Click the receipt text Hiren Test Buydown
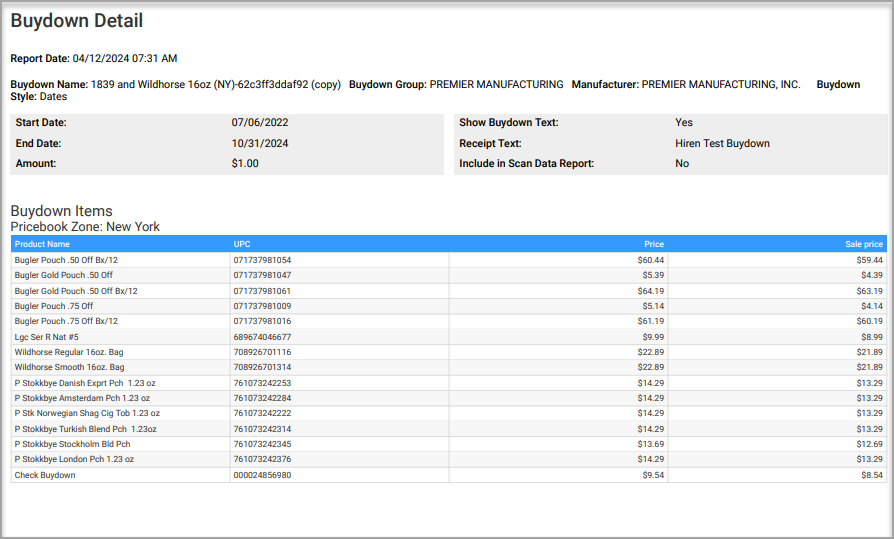894x539 pixels. point(722,143)
